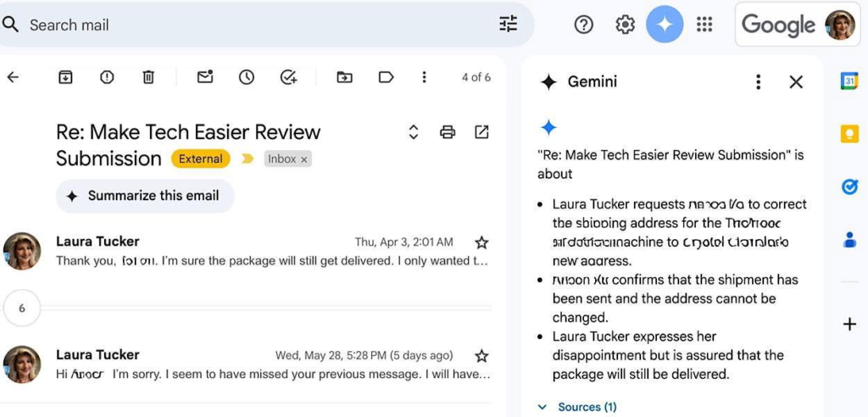Click in the Search mail field
Viewport: 868px width, 417px height.
tap(254, 25)
